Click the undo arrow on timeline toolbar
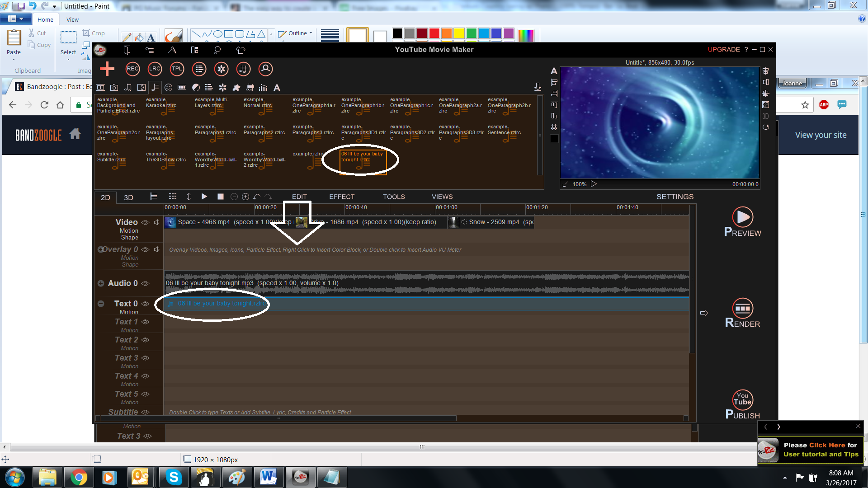This screenshot has height=488, width=868. pyautogui.click(x=257, y=197)
